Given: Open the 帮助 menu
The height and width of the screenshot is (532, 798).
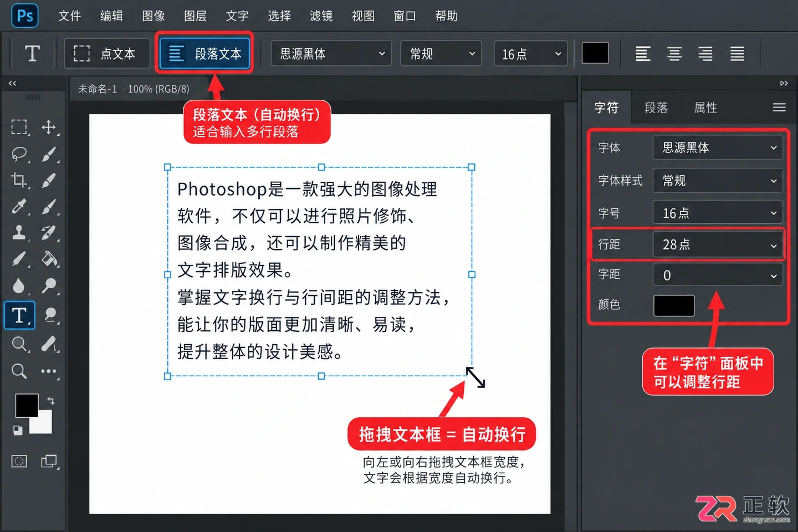Looking at the screenshot, I should pyautogui.click(x=447, y=16).
